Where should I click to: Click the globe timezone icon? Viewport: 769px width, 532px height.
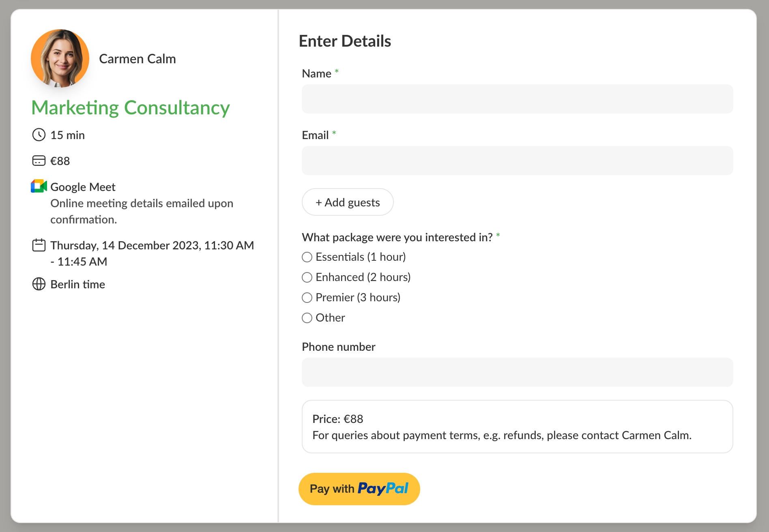click(39, 284)
